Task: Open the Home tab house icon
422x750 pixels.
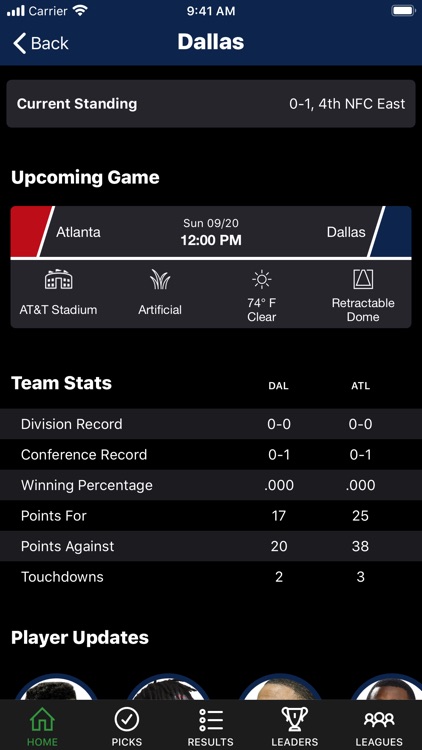Action: click(42, 720)
